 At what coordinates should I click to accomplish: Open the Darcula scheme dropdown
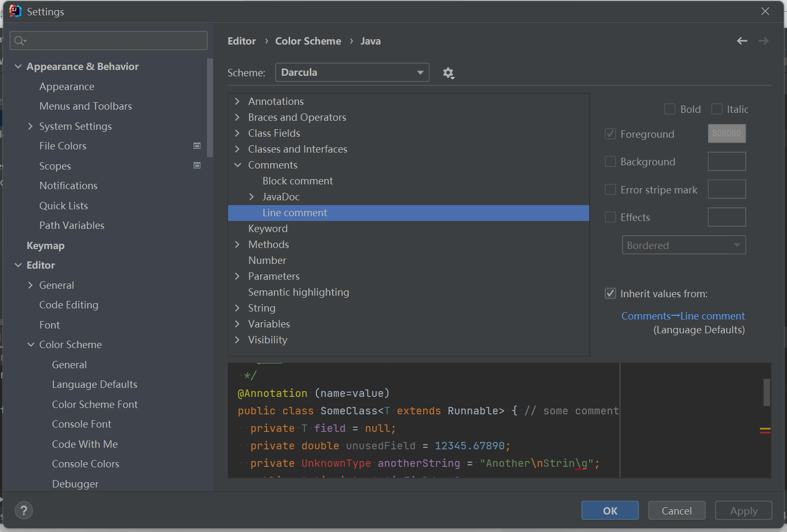(x=352, y=73)
